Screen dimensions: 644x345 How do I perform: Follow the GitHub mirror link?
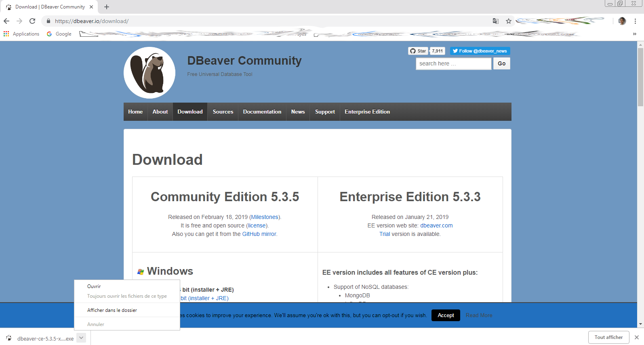click(259, 234)
